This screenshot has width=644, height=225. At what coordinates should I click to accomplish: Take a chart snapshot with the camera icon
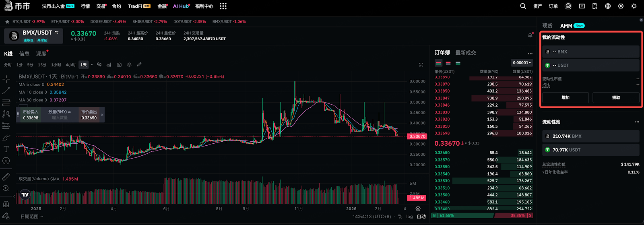119,65
